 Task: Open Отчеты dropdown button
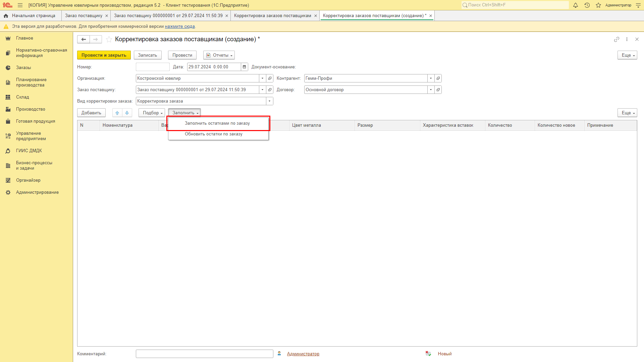(219, 55)
